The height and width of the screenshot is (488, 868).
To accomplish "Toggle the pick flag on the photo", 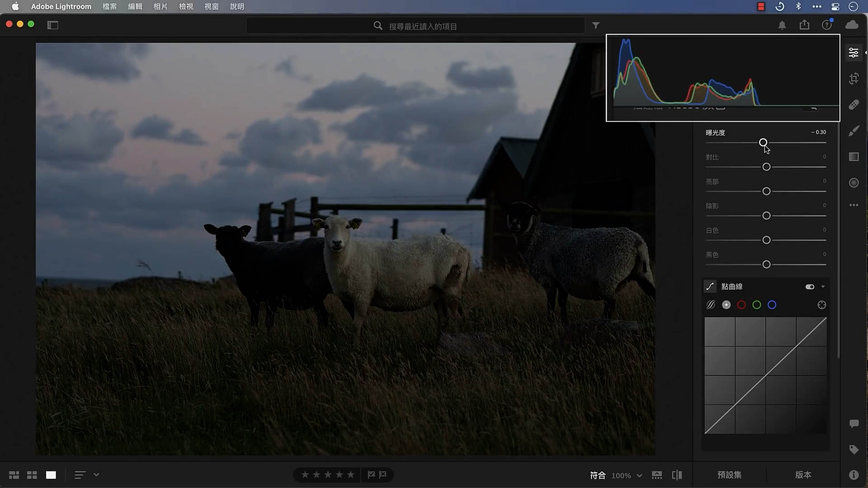I will click(370, 474).
